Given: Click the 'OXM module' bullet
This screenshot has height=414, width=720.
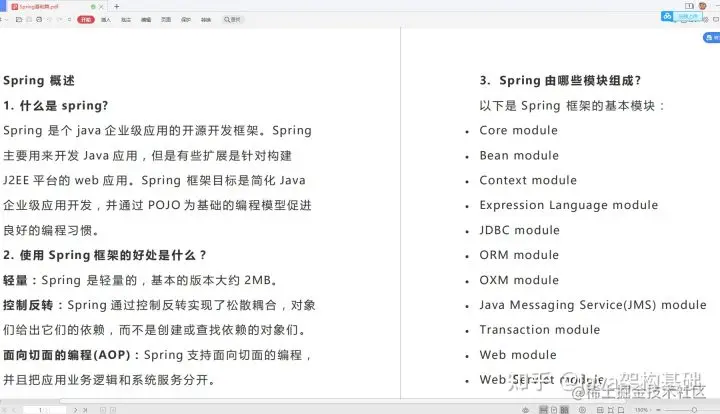Looking at the screenshot, I should pyautogui.click(x=519, y=280).
